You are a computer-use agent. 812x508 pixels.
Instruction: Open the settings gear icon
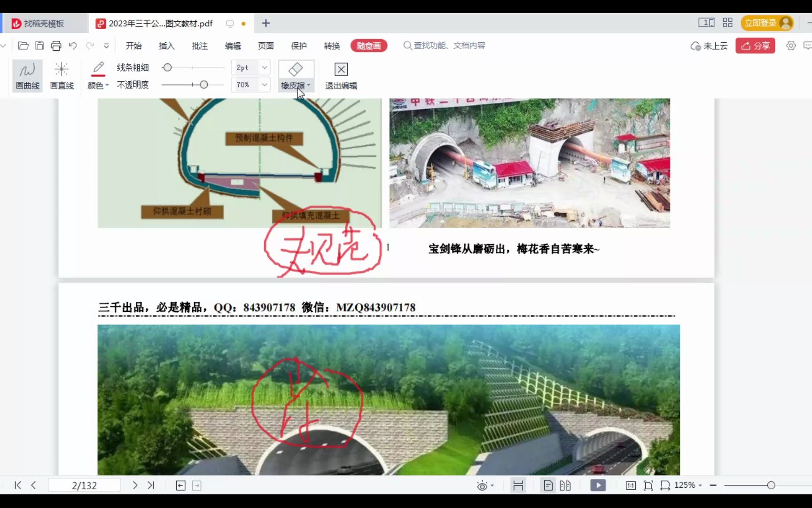click(791, 46)
